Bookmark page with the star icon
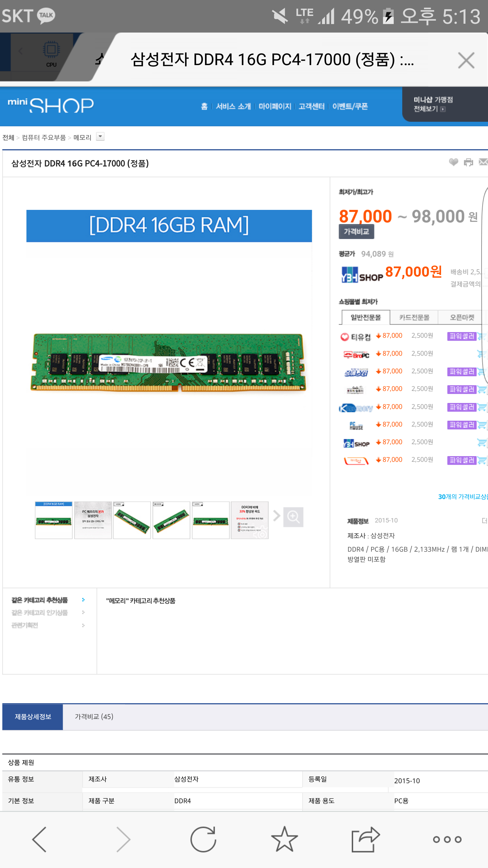Image resolution: width=488 pixels, height=868 pixels. 284,839
